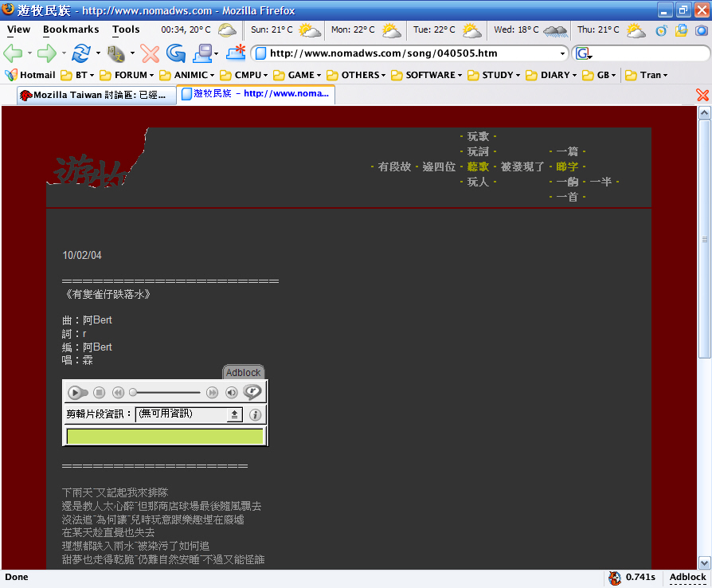Go back with the green Back arrow
This screenshot has height=588, width=712.
point(13,53)
